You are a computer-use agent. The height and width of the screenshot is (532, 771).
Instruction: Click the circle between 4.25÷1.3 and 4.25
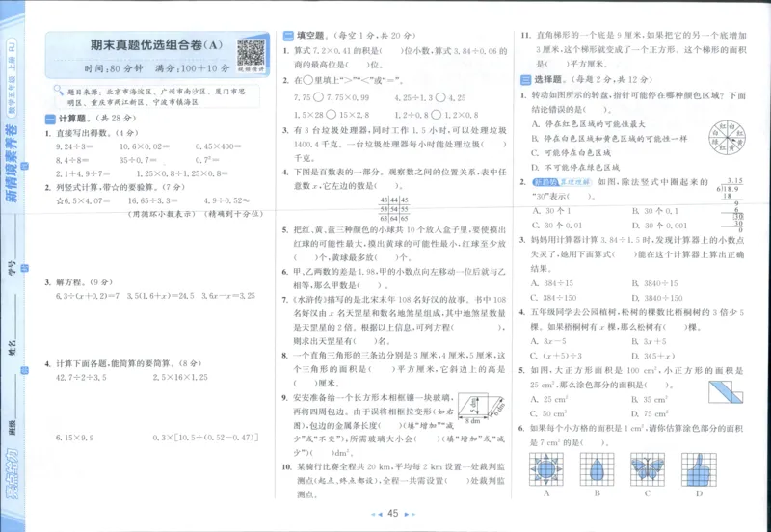440,97
